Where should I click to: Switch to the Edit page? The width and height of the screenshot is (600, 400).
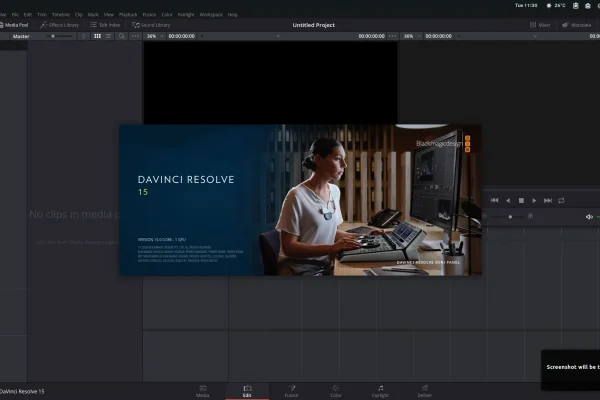247,391
